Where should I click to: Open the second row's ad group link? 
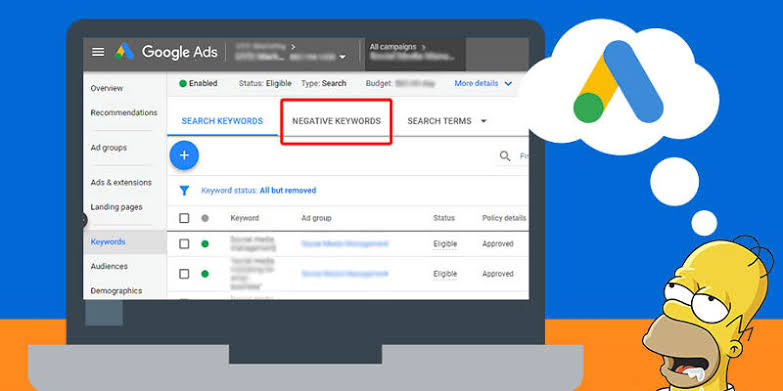pyautogui.click(x=345, y=274)
